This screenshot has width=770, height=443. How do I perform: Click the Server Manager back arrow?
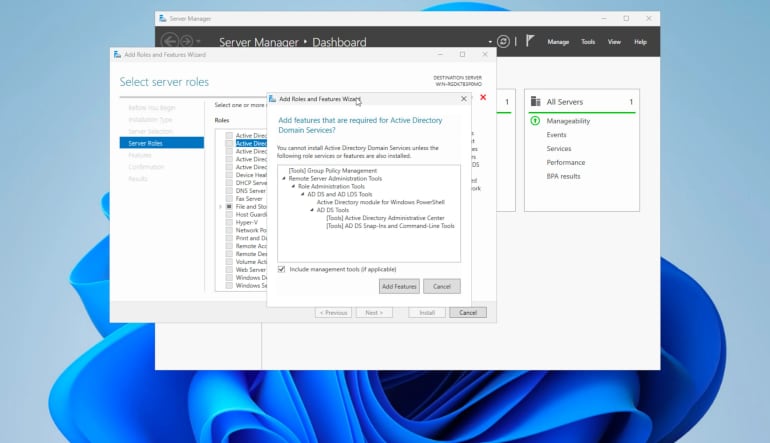[x=169, y=42]
